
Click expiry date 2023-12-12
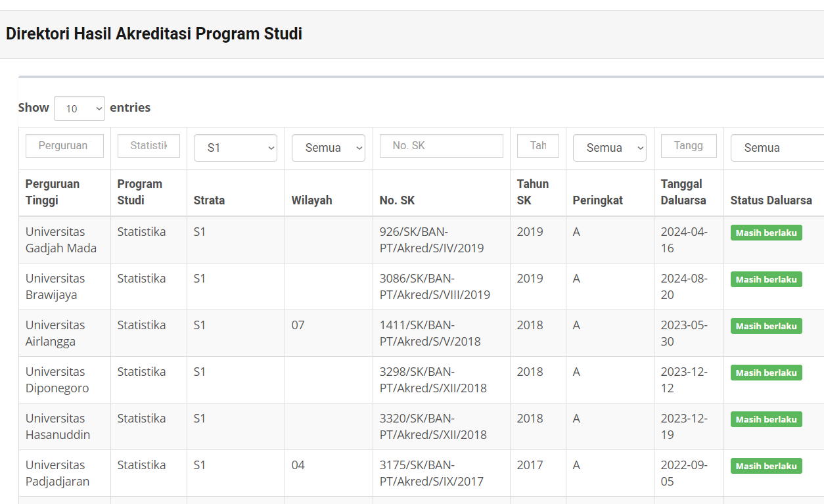click(x=684, y=380)
